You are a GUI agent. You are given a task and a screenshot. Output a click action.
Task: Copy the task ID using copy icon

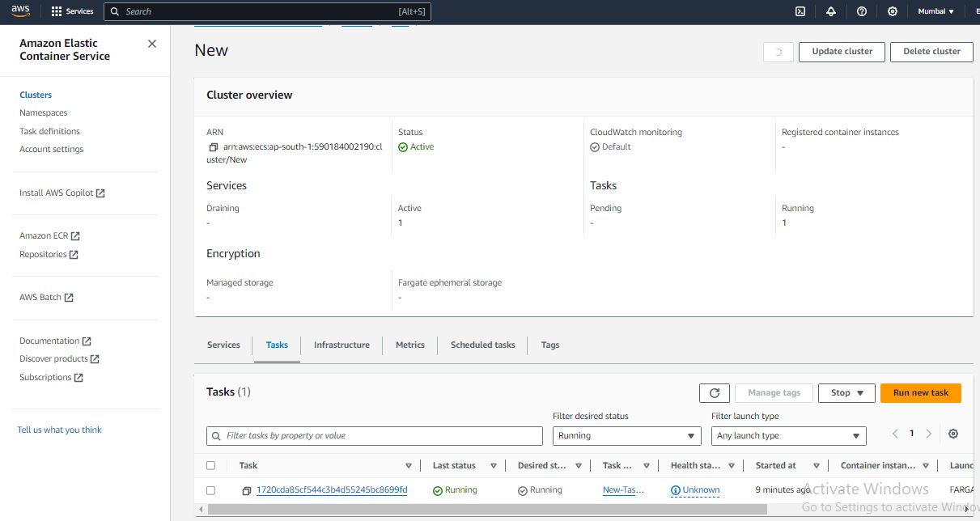247,490
